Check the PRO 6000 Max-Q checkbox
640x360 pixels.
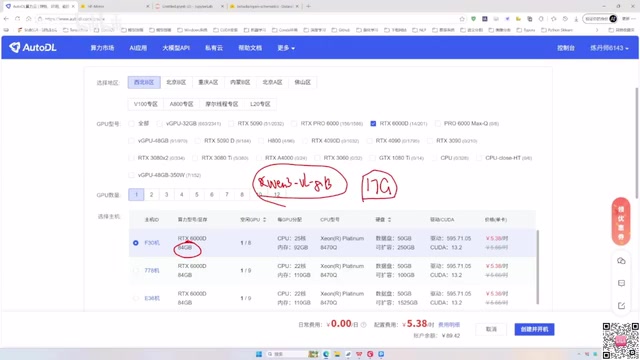(x=438, y=123)
